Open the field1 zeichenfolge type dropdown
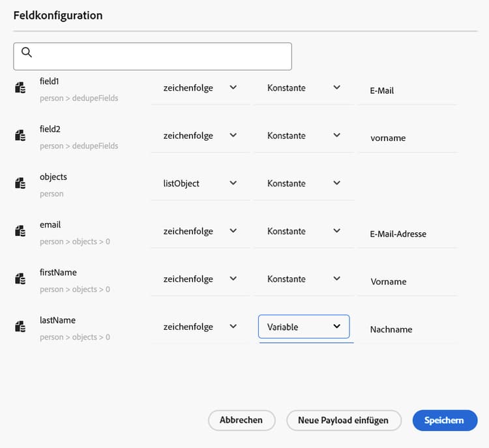 tap(200, 88)
